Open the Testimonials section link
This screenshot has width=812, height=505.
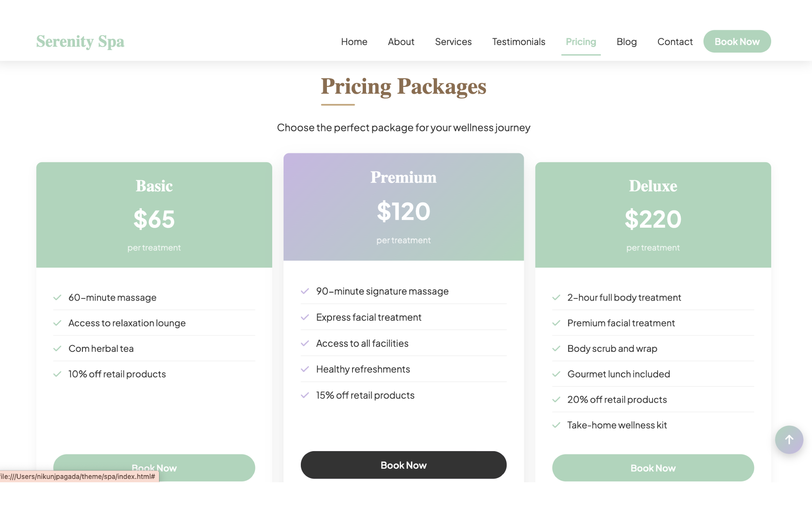pyautogui.click(x=518, y=42)
